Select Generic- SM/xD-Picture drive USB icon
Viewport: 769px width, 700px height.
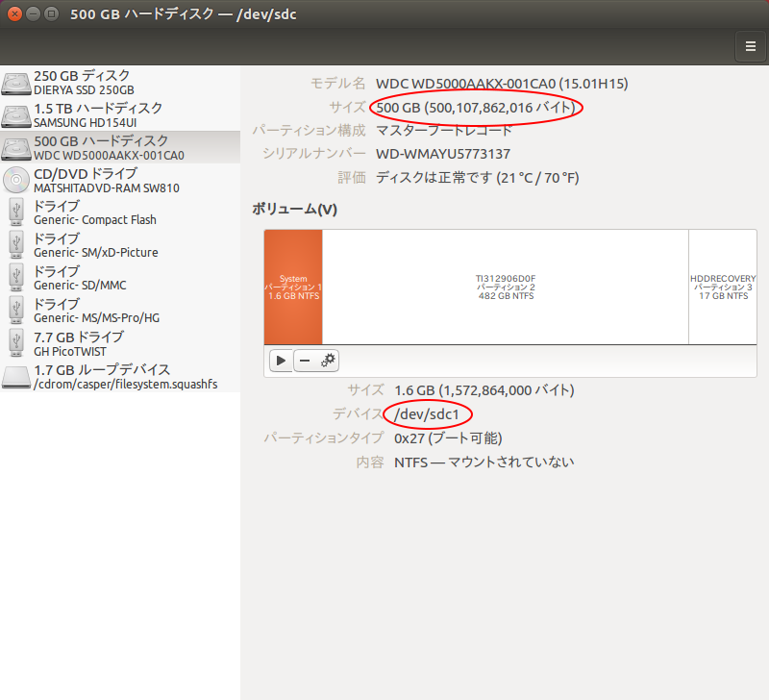tap(16, 245)
